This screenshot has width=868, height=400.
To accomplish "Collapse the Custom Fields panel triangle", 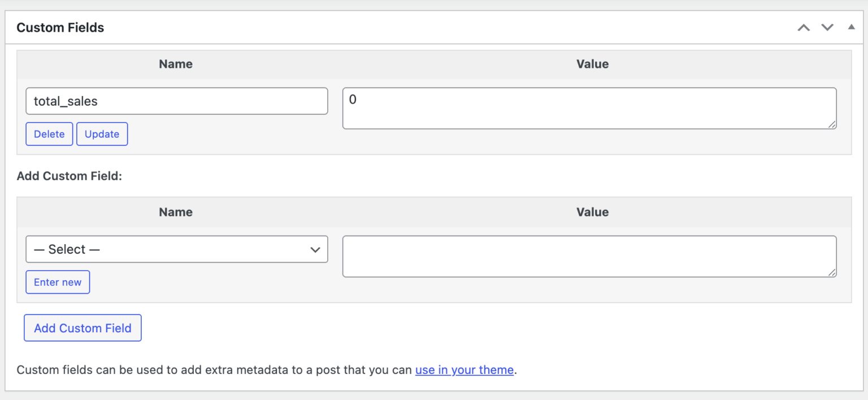I will pos(852,27).
